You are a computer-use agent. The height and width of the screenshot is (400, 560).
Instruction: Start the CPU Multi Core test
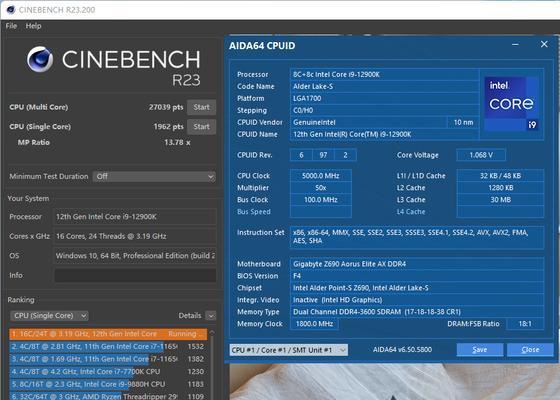pos(201,107)
